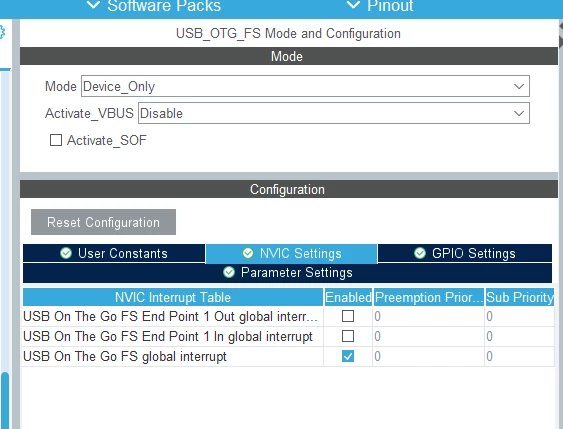Image resolution: width=563 pixels, height=429 pixels.
Task: Open the Software Packs dropdown menu
Action: pos(154,6)
